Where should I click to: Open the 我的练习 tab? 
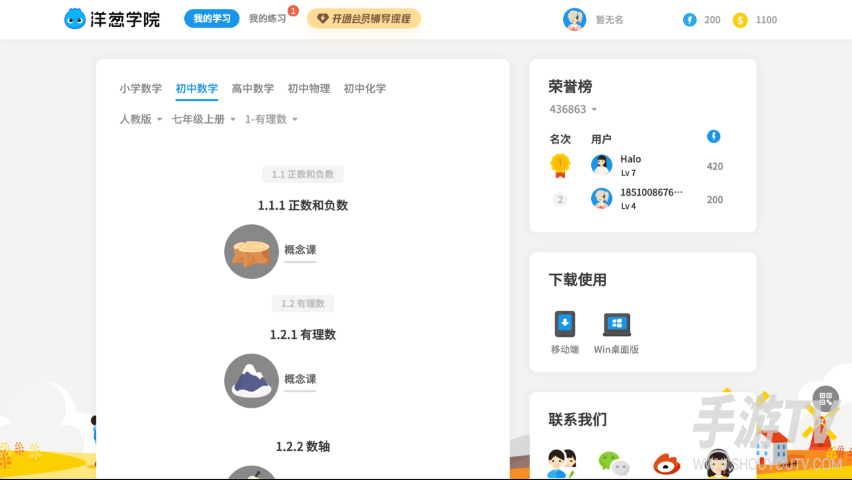[267, 18]
